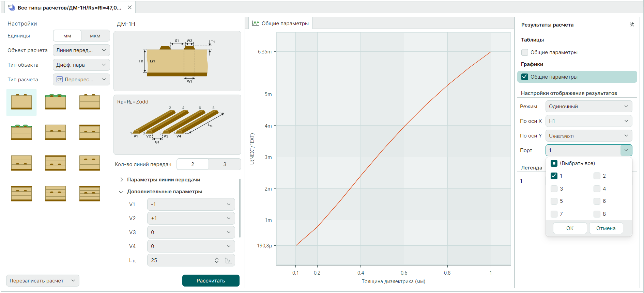Switch to the Общие параметры chart tab

[280, 23]
